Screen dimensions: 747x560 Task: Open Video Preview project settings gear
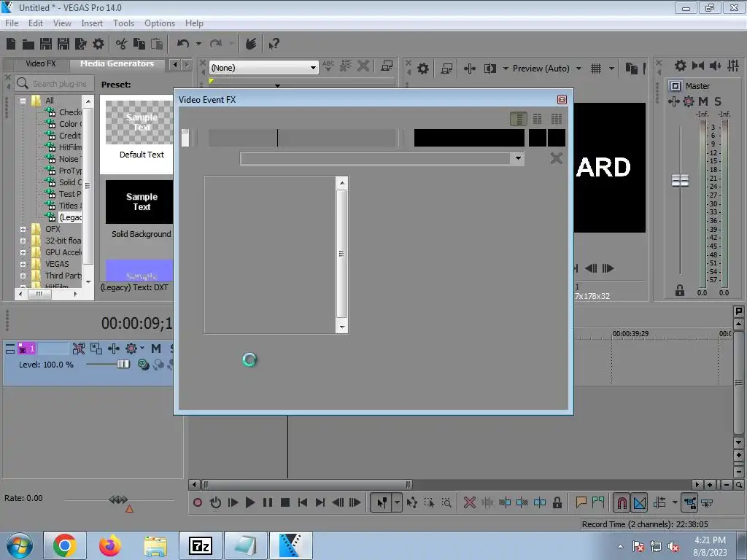(423, 69)
